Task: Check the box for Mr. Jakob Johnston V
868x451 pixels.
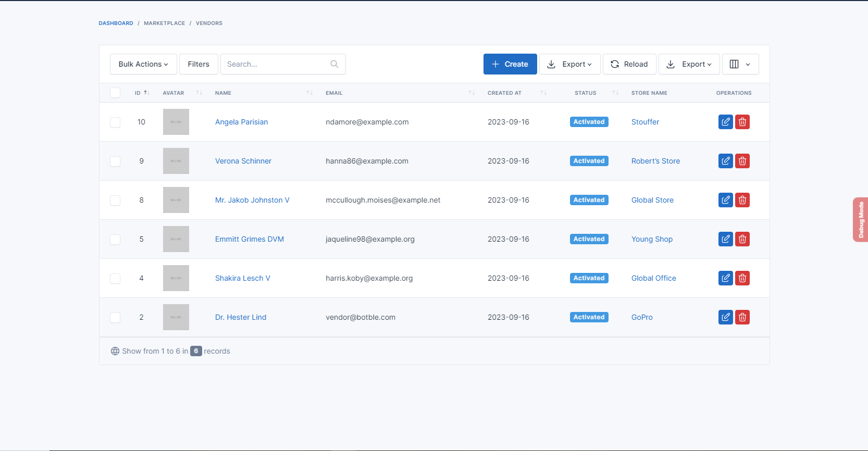Action: coord(115,200)
